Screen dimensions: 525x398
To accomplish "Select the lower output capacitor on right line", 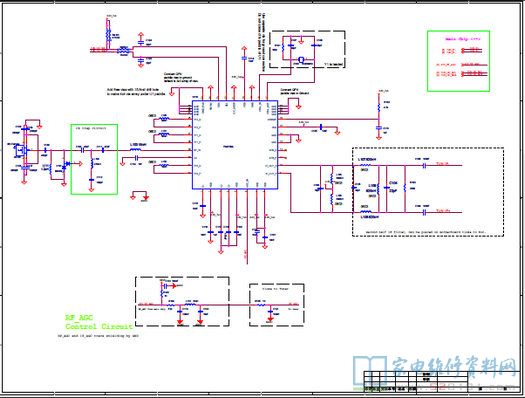I will [x=424, y=212].
